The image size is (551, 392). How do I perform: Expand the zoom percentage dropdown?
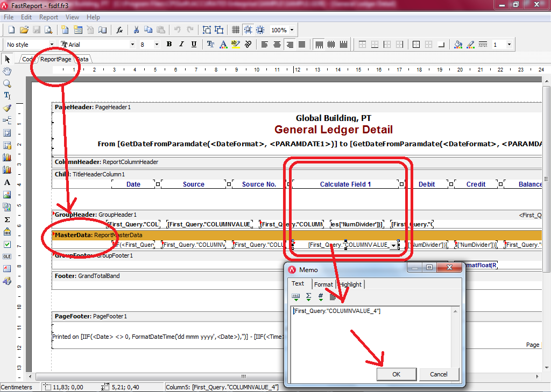point(292,30)
